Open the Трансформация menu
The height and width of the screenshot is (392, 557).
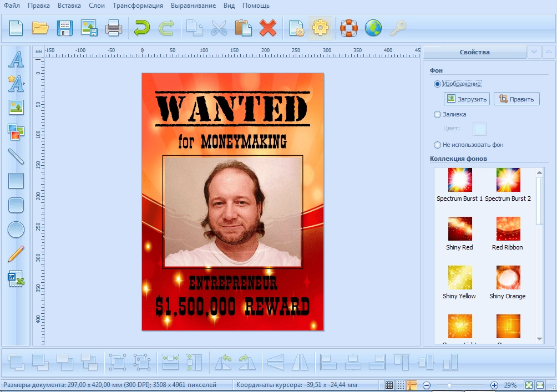[138, 6]
